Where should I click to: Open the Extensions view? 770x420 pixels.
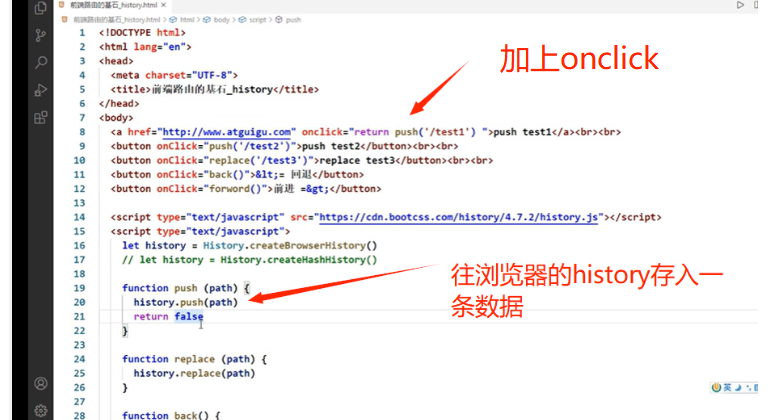point(41,118)
